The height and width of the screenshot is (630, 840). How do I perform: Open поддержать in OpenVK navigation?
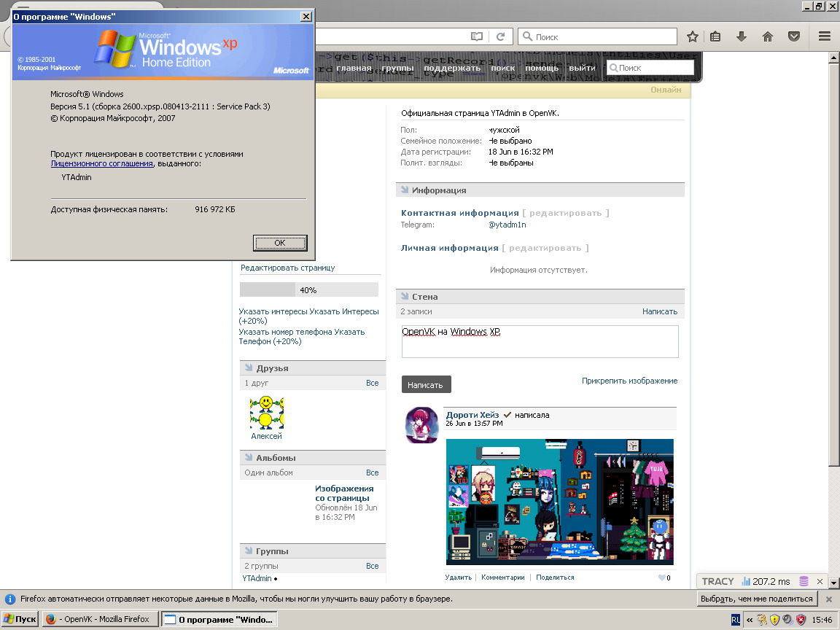(452, 68)
